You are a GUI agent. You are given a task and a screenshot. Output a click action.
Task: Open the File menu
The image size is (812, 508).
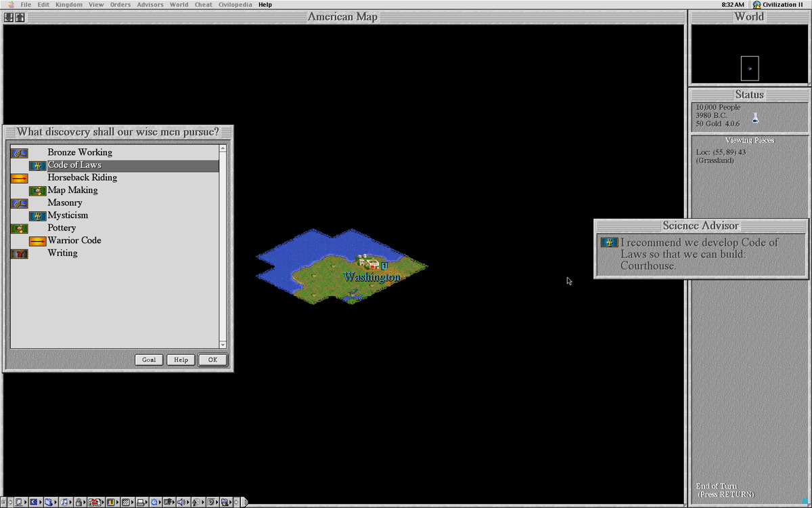click(x=26, y=5)
